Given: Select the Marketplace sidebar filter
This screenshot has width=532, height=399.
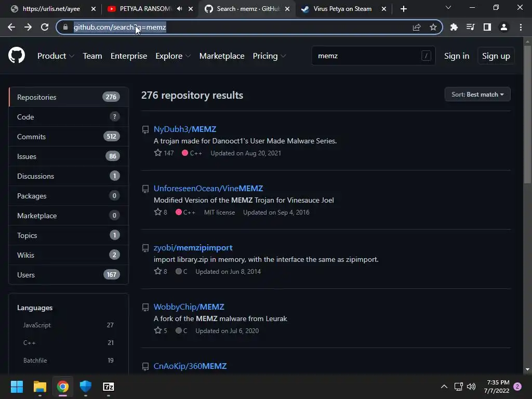Looking at the screenshot, I should (x=69, y=216).
